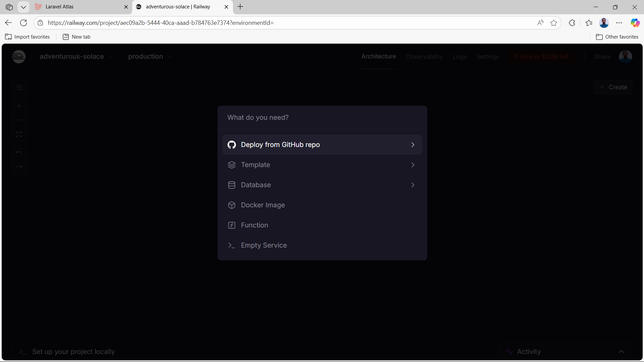The height and width of the screenshot is (362, 644).
Task: Click the Empty Service terminal icon
Action: 232,245
